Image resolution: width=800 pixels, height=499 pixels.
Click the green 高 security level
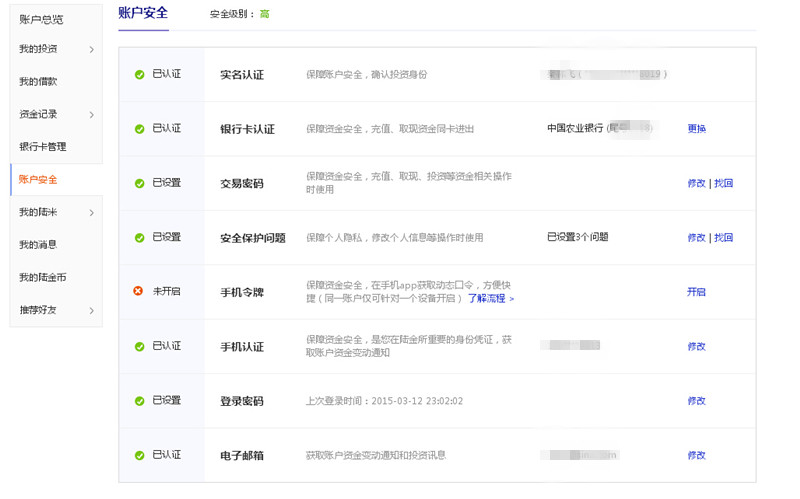click(264, 14)
